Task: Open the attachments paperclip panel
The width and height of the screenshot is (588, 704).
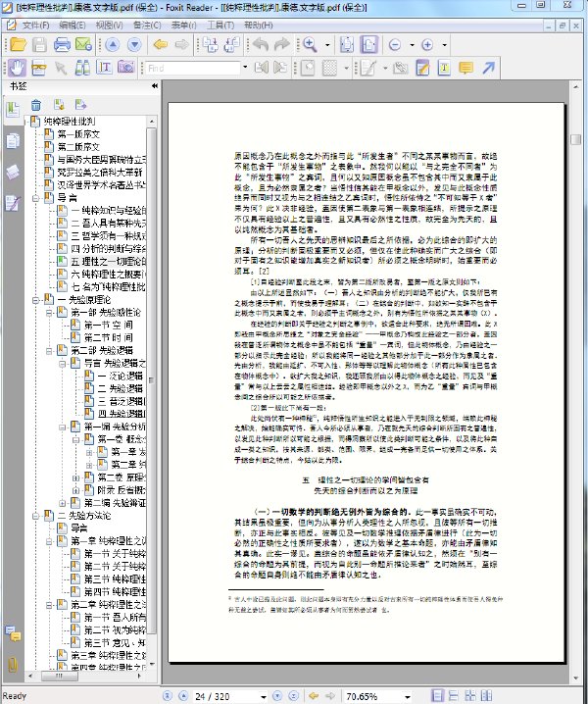Action: tap(13, 664)
